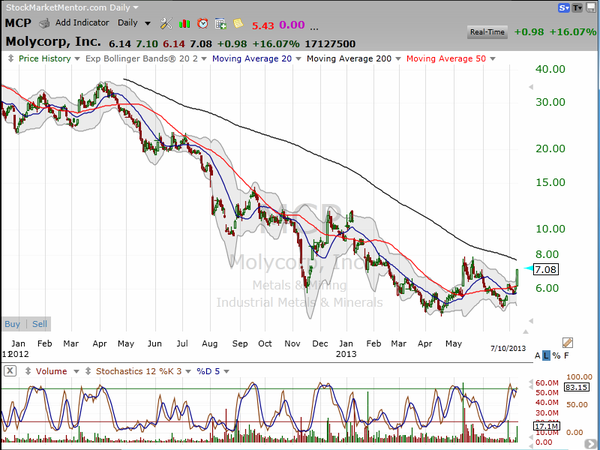Expand the Volume indicator options
600x450 pixels.
76,372
